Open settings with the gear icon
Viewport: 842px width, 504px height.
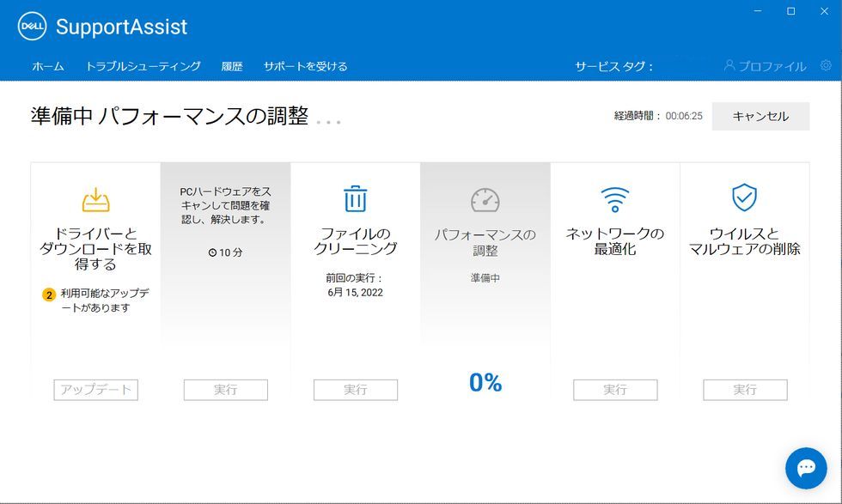[826, 66]
